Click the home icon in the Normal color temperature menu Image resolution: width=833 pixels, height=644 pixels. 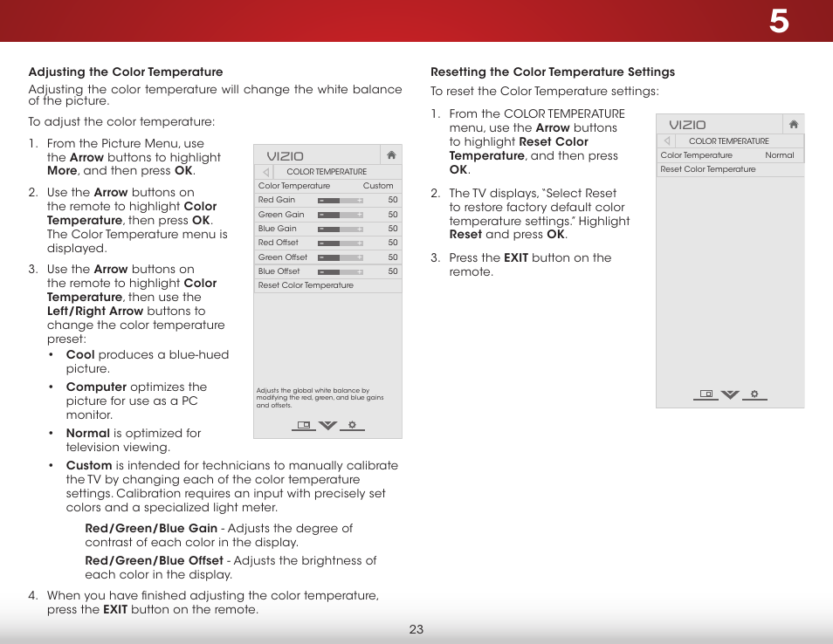click(x=794, y=124)
